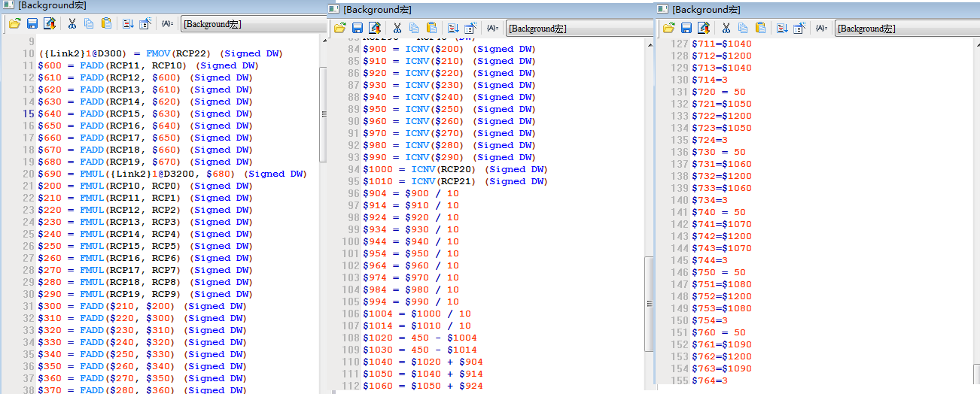
Task: Click the left window's vertical scrollbar thumb
Action: tap(324, 113)
